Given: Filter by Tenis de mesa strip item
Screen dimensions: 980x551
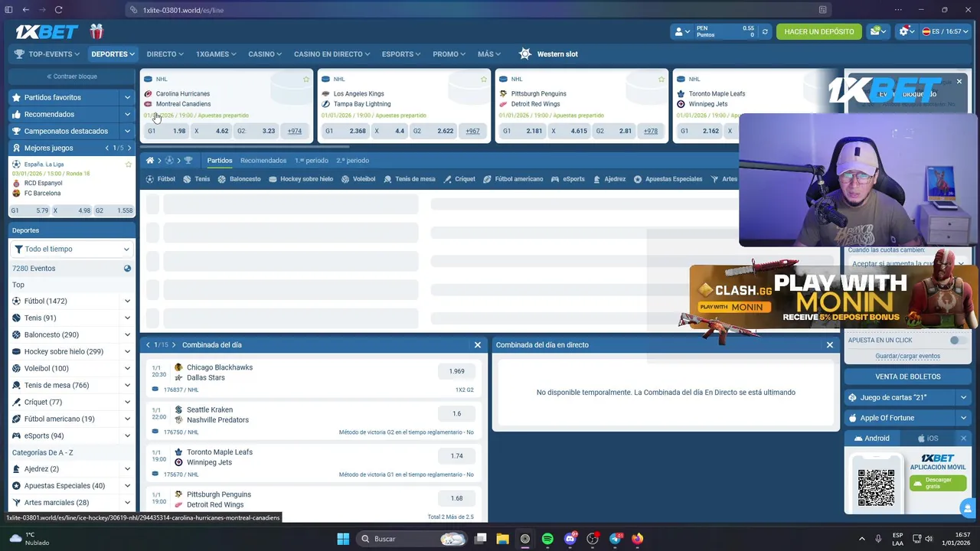Looking at the screenshot, I should click(x=410, y=179).
